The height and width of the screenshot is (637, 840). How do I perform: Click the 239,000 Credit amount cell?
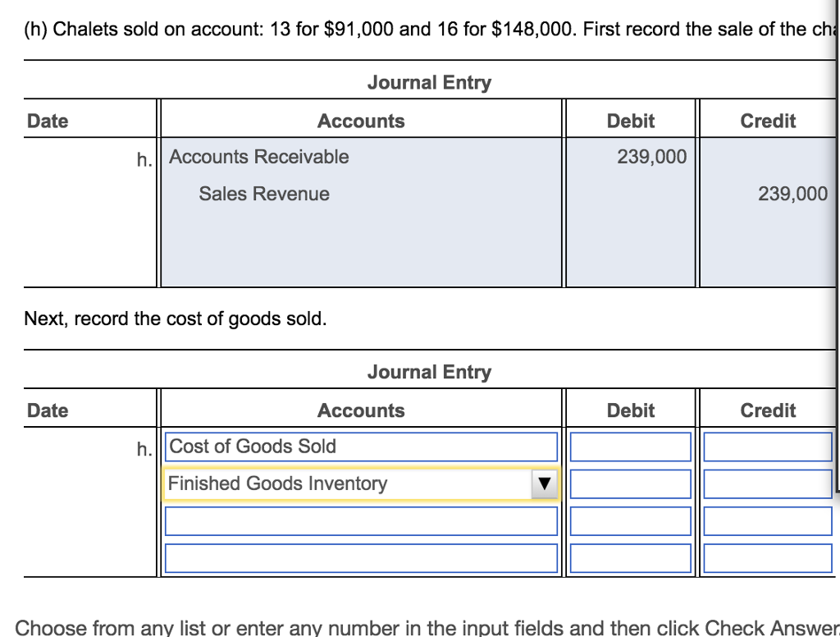(x=792, y=194)
